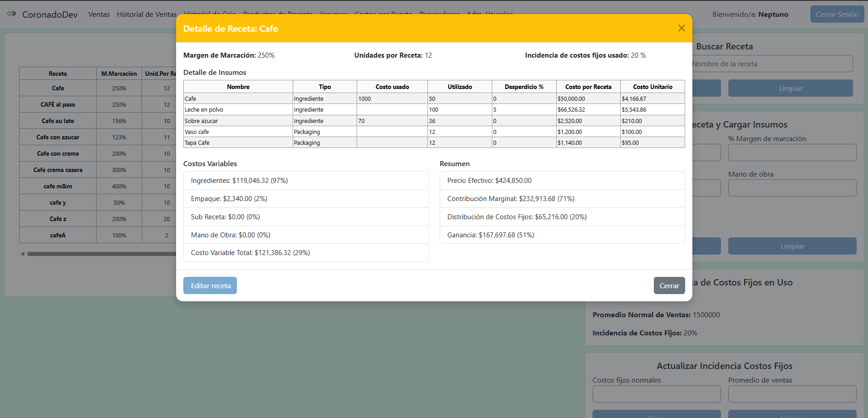The height and width of the screenshot is (418, 868).
Task: Click the 'Tapa Cafe' packaging cell
Action: (x=238, y=143)
